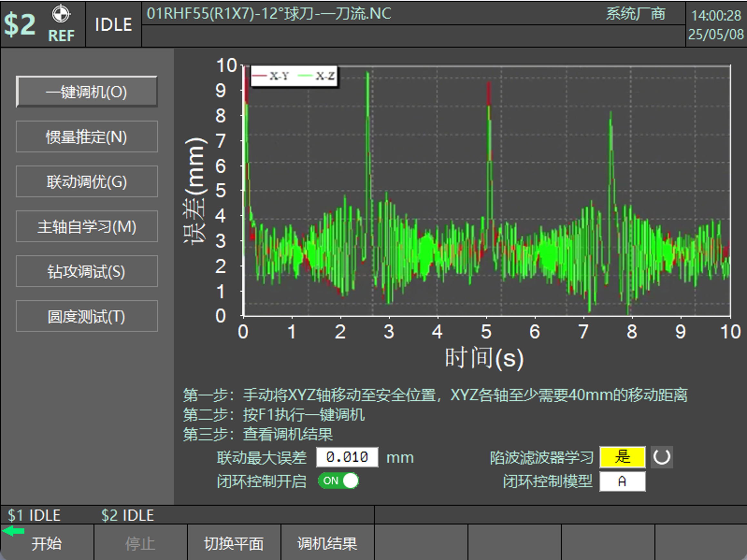The height and width of the screenshot is (560, 747).
Task: Toggle the 闭环控制开启 ON switch
Action: click(x=338, y=481)
